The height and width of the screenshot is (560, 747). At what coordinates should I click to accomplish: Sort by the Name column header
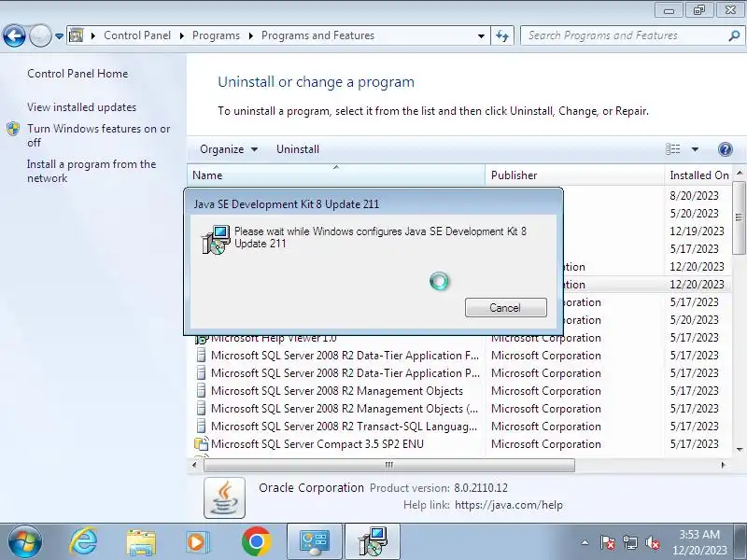[336, 175]
